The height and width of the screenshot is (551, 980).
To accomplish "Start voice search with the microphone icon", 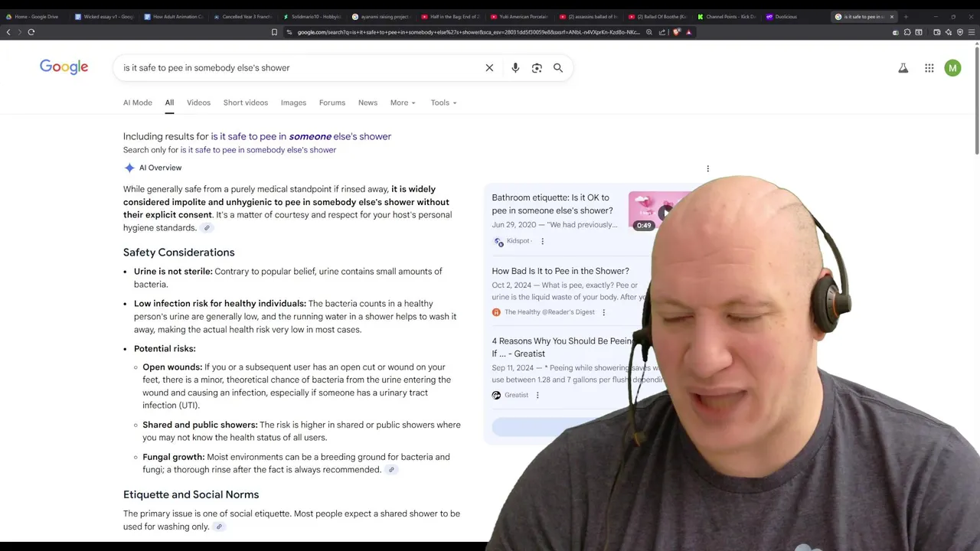I will tap(515, 68).
